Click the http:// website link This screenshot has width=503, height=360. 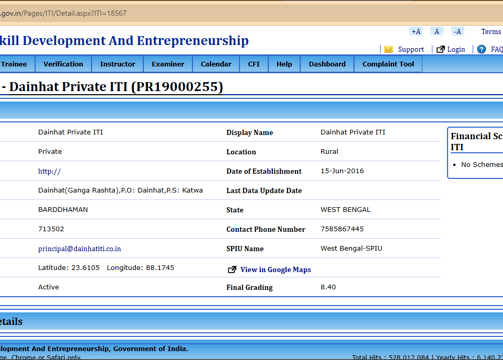49,171
